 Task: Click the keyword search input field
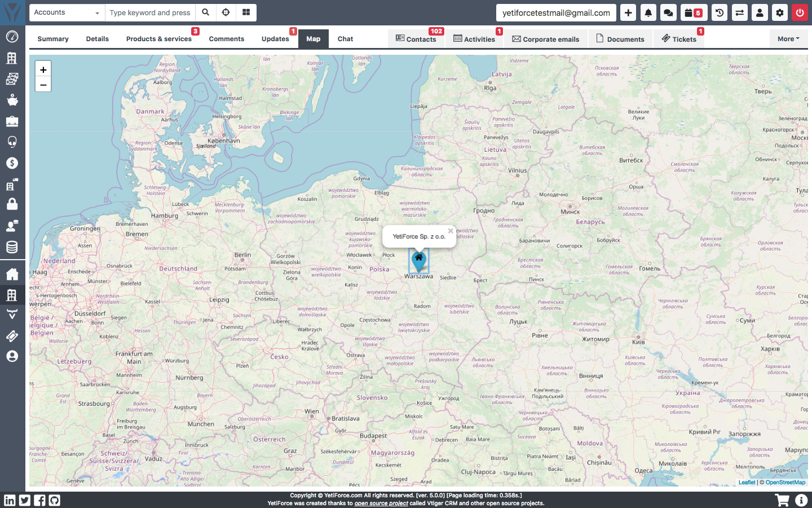(150, 12)
